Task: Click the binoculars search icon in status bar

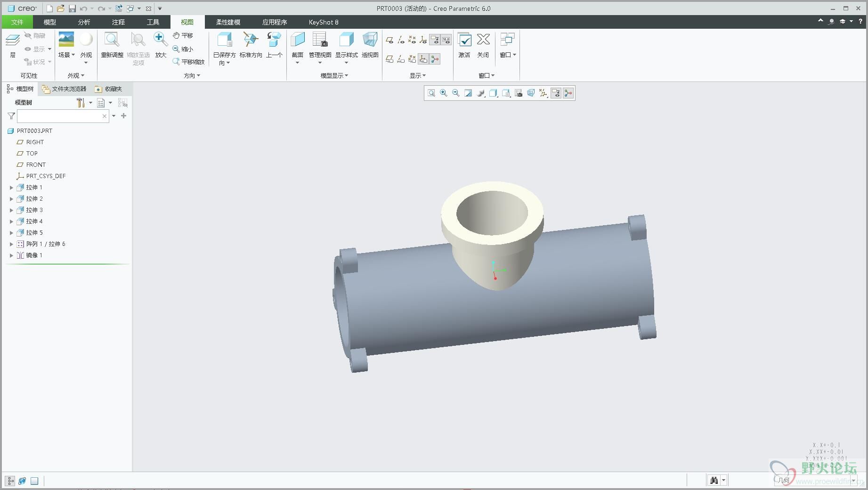Action: 714,480
